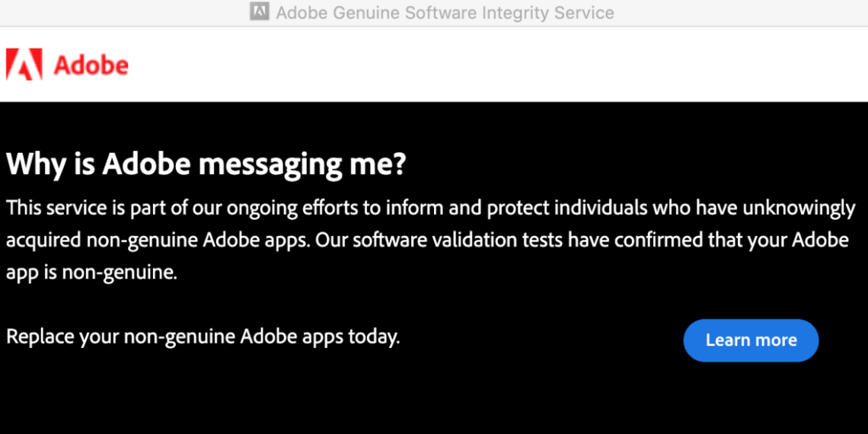Click the word 'confirmed' in the paragraph
The height and width of the screenshot is (434, 868).
(673, 240)
